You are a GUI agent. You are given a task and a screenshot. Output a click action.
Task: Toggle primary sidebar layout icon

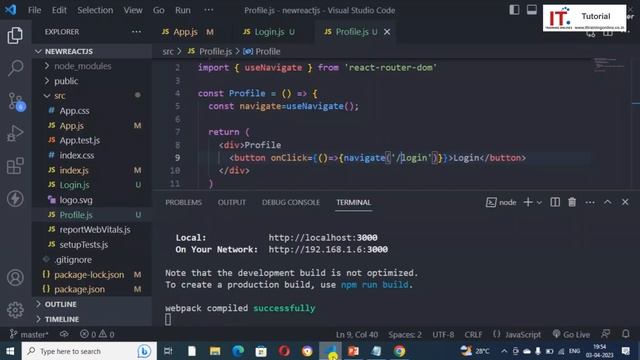coord(514,10)
